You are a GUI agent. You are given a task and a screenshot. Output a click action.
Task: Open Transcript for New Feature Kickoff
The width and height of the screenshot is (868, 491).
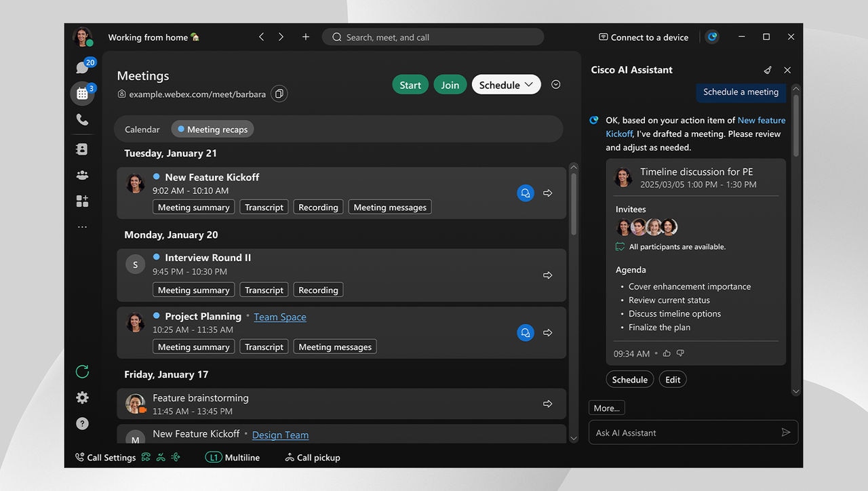point(264,208)
